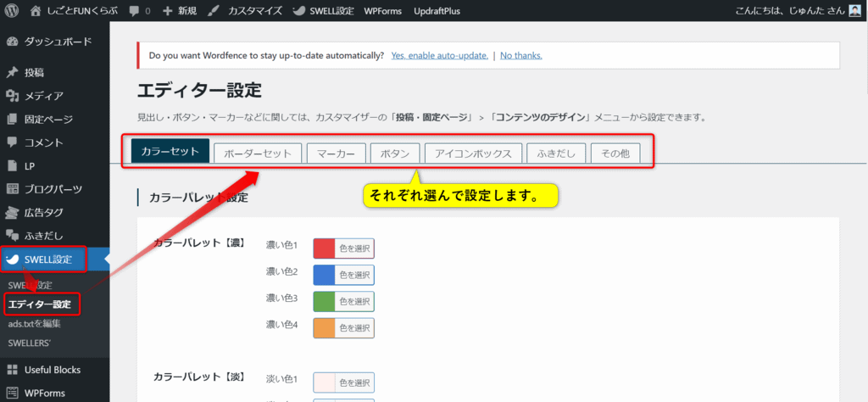Viewport: 868px width, 402px height.
Task: Open WPForms in the top admin bar
Action: click(x=383, y=10)
